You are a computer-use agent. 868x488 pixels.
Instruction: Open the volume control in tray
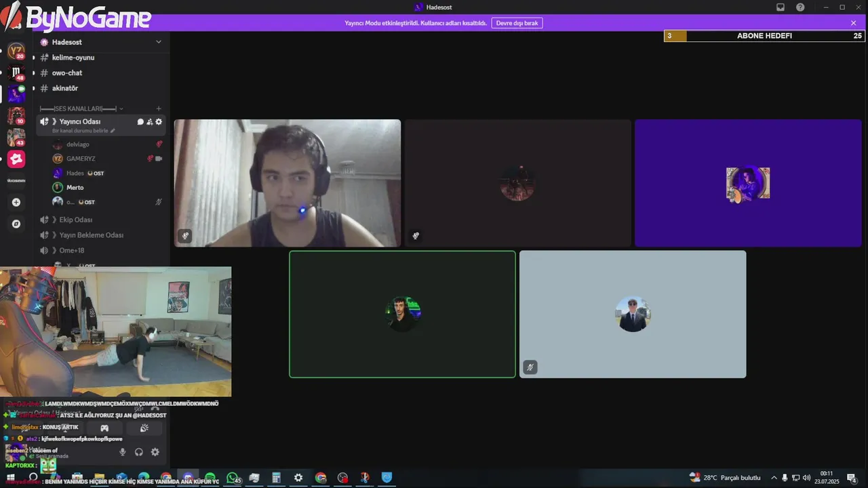tap(806, 478)
